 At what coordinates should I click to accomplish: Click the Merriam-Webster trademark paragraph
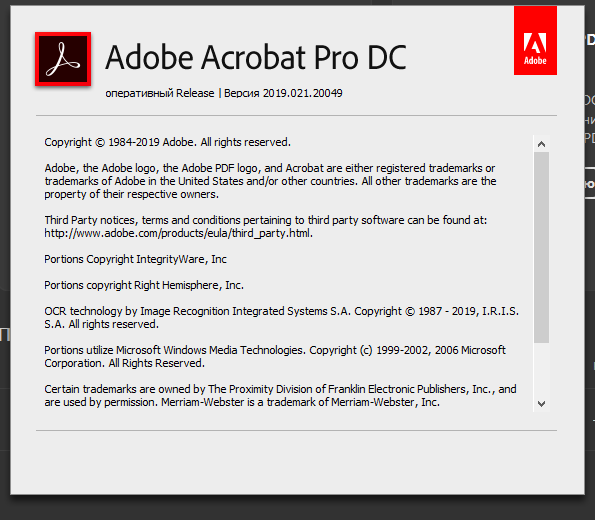coord(280,396)
